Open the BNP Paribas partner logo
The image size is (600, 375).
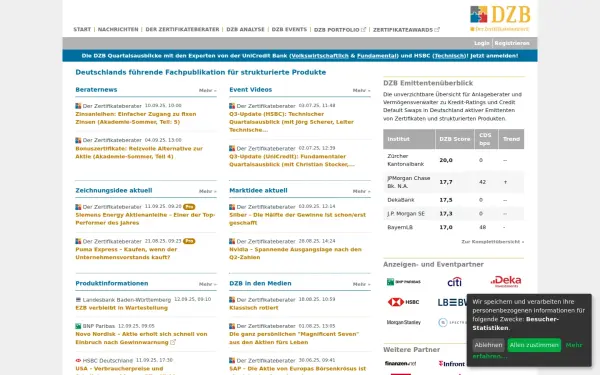pos(403,282)
